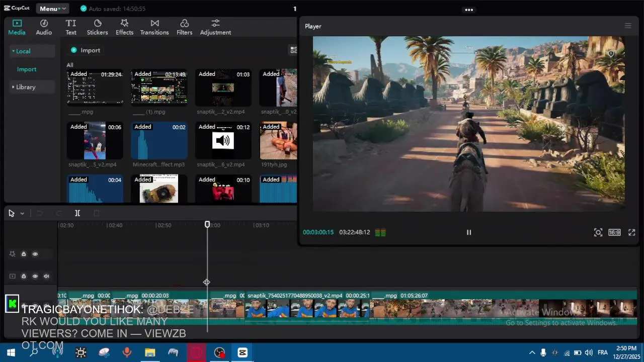Click the 03:10 mark on timeline ruler
644x362 pixels.
pyautogui.click(x=262, y=225)
